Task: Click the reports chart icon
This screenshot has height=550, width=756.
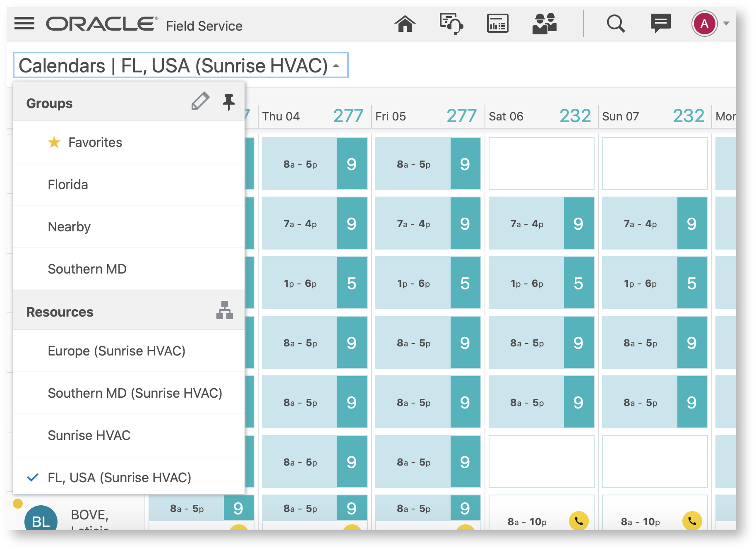Action: coord(497,24)
